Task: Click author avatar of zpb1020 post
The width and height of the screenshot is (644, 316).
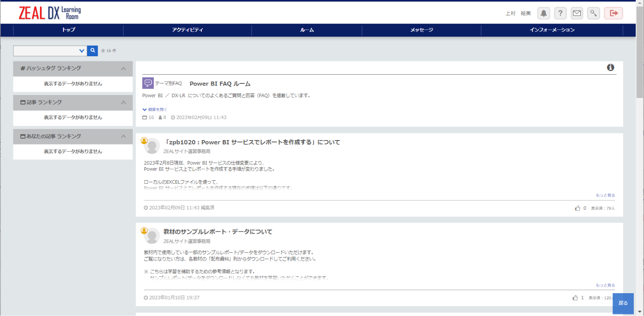Action: (x=151, y=146)
